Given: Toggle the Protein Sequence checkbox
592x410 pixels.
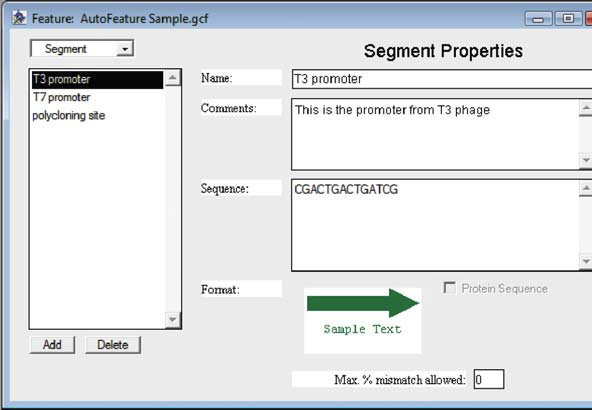Looking at the screenshot, I should pos(449,288).
